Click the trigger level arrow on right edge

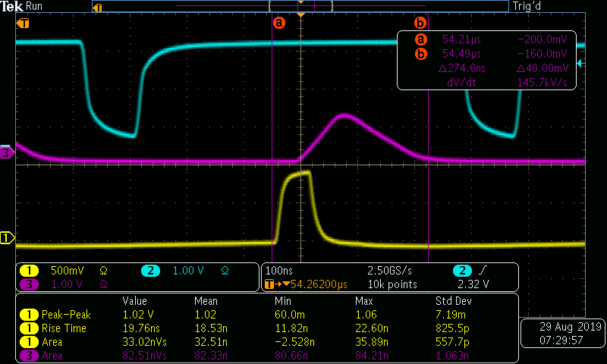pyautogui.click(x=580, y=63)
